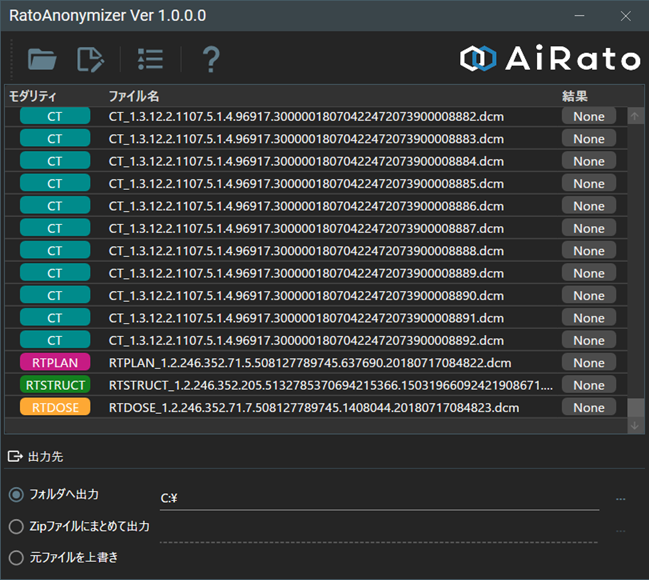Close the RatoAnonymizer window
The height and width of the screenshot is (580, 649).
[x=625, y=16]
